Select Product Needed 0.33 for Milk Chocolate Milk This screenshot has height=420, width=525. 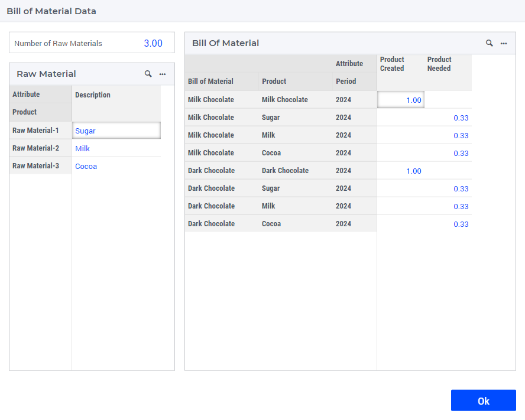(448, 135)
